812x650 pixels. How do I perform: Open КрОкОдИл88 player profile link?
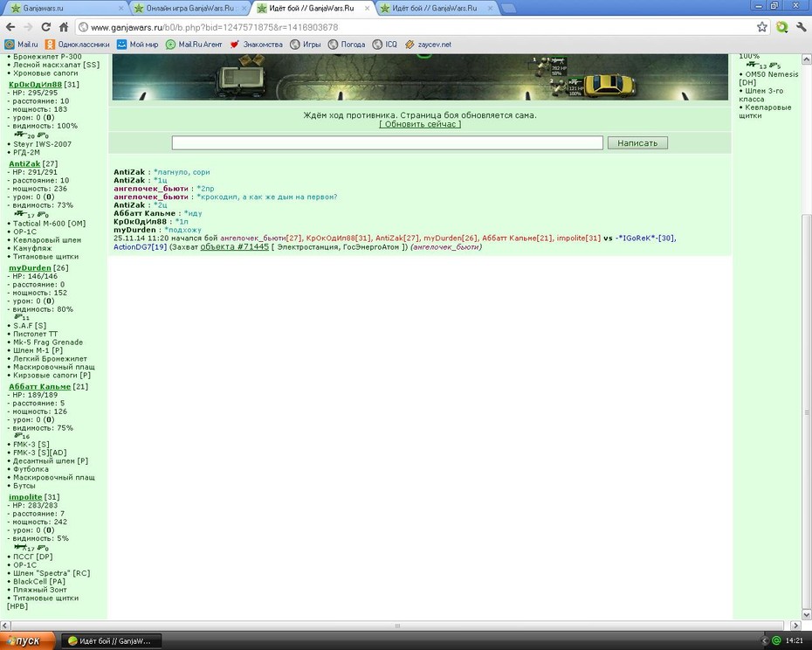pos(35,85)
